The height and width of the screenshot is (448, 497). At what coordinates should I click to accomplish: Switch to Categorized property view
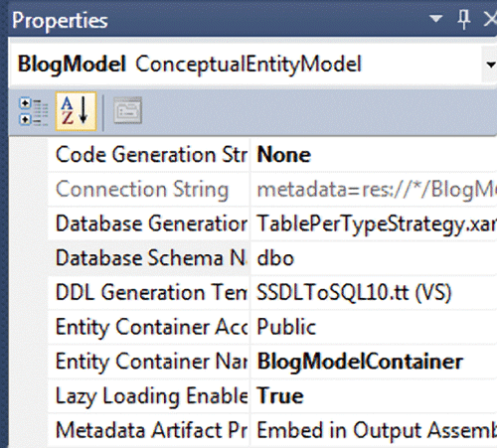(33, 111)
